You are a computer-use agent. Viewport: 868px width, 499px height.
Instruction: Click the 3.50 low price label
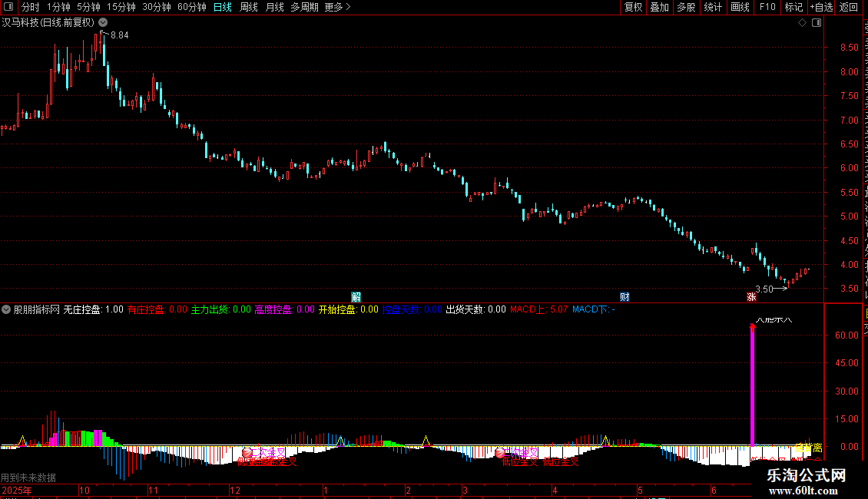tap(764, 289)
